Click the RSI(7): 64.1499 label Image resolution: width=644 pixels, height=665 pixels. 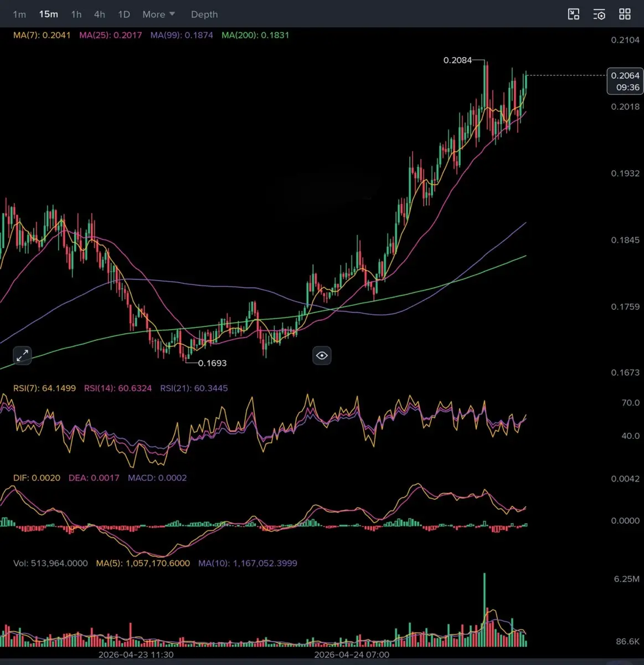44,388
